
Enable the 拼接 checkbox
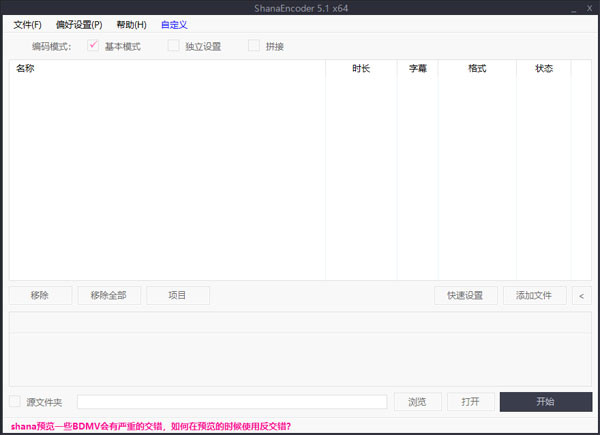click(x=254, y=46)
